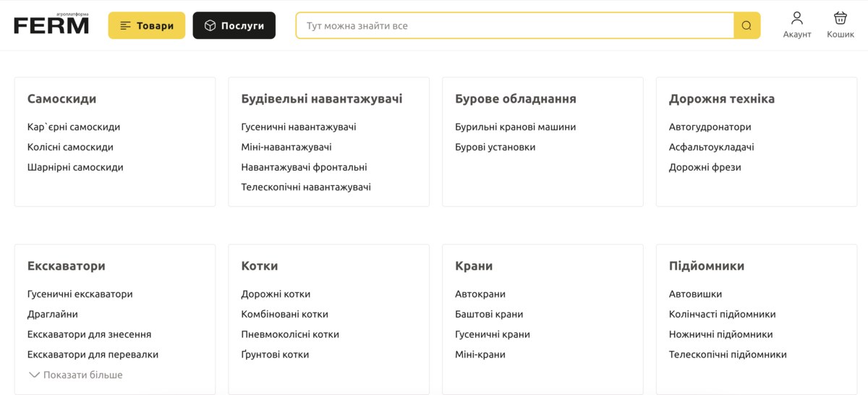868x395 pixels.
Task: Open Ножничні підйомники link
Action: pyautogui.click(x=721, y=334)
